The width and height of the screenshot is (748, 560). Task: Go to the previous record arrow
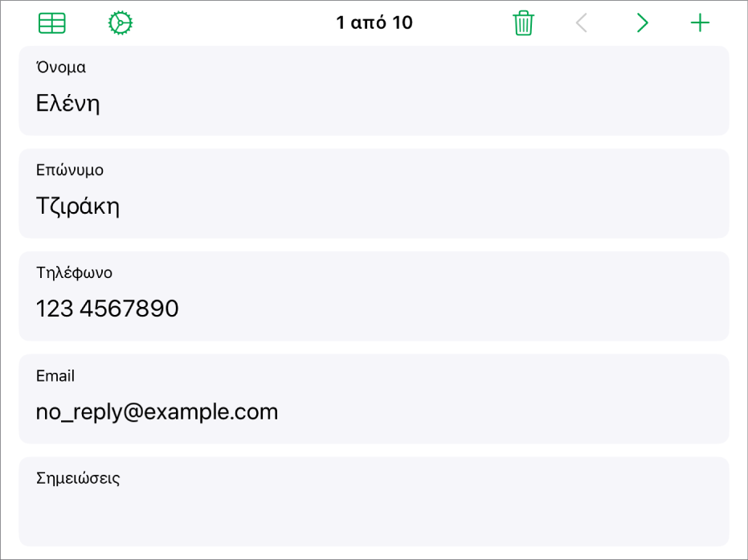click(x=582, y=22)
